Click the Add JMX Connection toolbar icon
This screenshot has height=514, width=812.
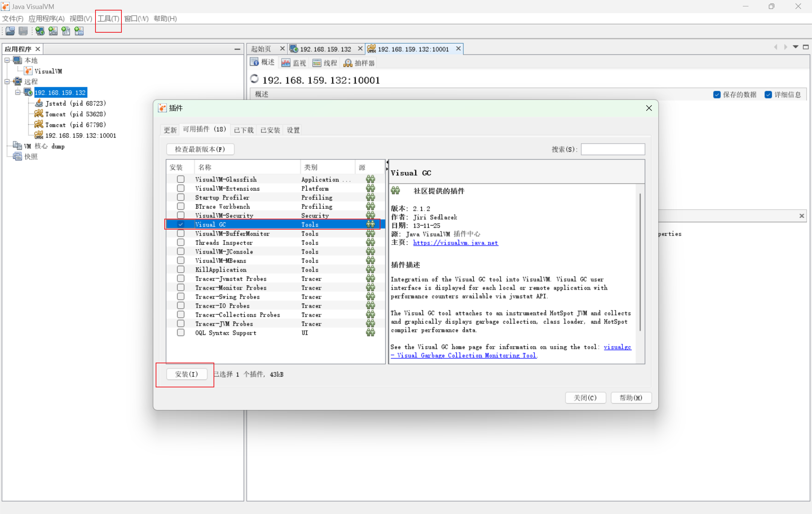(53, 31)
